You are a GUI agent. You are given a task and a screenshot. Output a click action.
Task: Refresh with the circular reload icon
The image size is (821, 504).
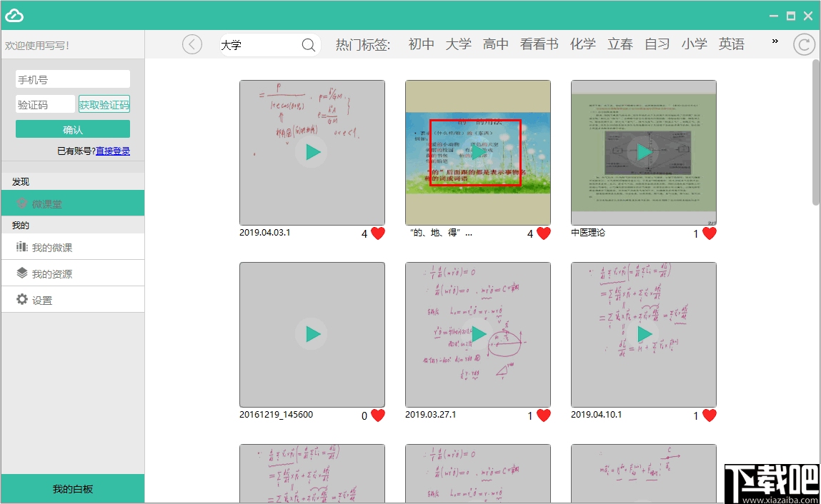click(804, 44)
